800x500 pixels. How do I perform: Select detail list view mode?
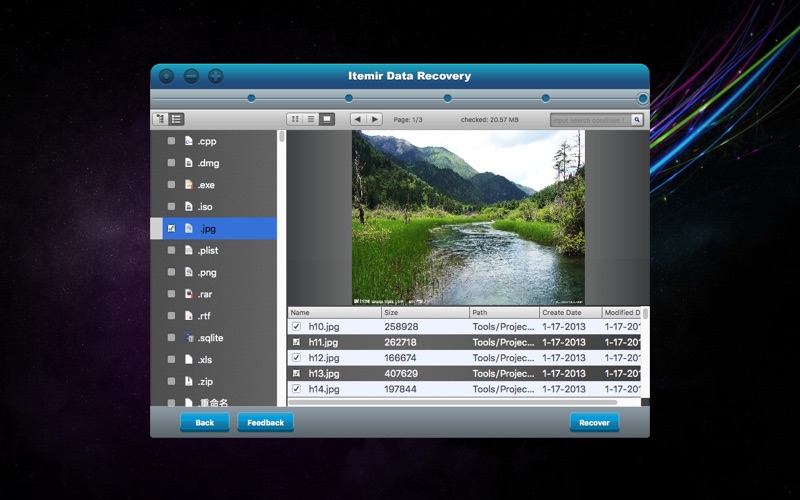(x=311, y=119)
